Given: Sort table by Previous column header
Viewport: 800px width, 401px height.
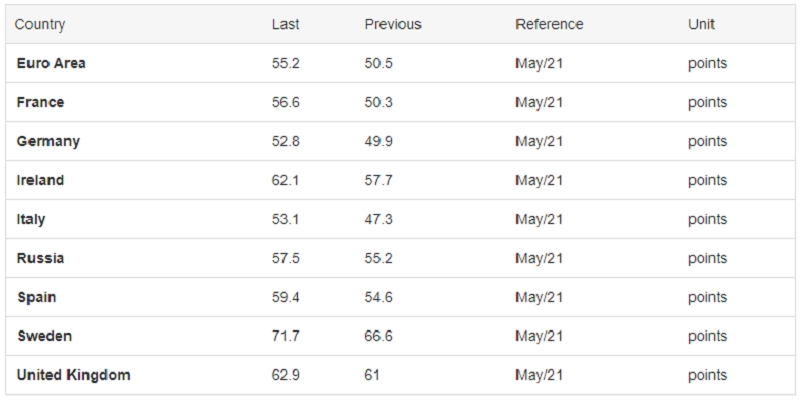Looking at the screenshot, I should pos(393,24).
